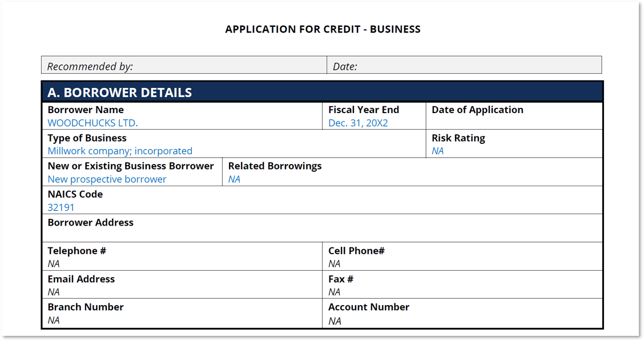The width and height of the screenshot is (644, 341).
Task: Click the Email Address NA value
Action: point(54,292)
